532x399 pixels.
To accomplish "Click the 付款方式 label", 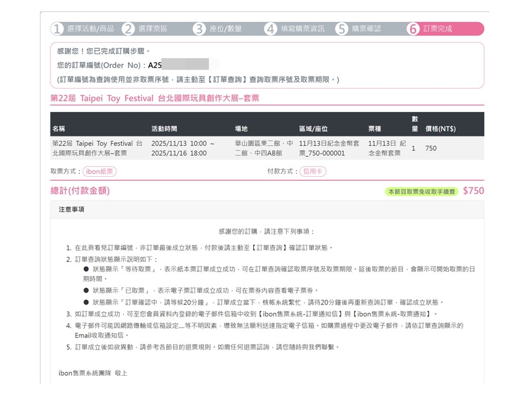I will (282, 171).
